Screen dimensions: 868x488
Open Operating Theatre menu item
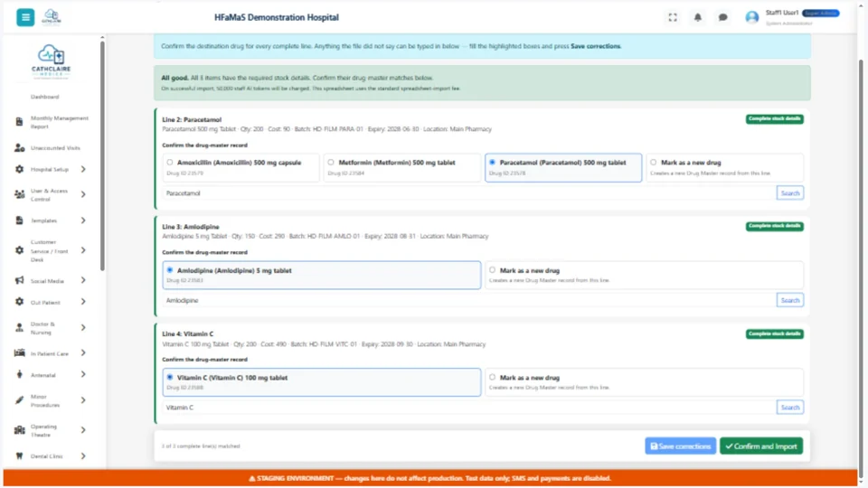tap(43, 430)
